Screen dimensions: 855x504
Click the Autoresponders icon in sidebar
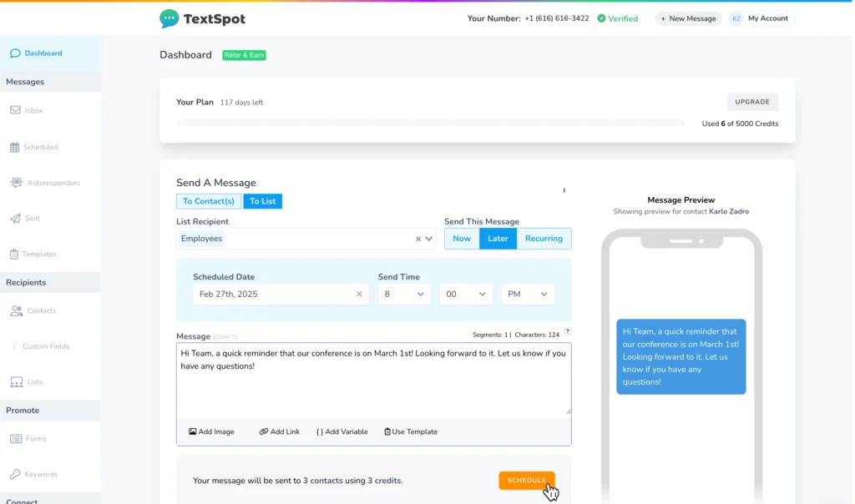click(17, 183)
